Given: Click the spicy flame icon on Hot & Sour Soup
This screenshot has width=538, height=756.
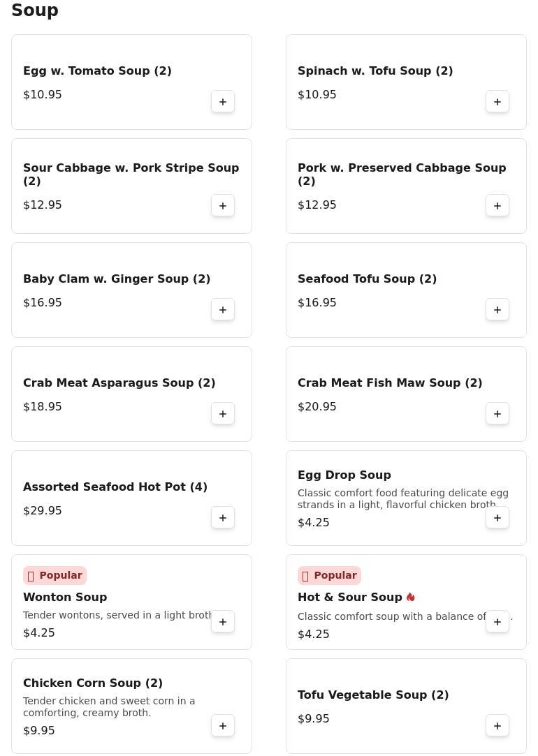Looking at the screenshot, I should 410,597.
